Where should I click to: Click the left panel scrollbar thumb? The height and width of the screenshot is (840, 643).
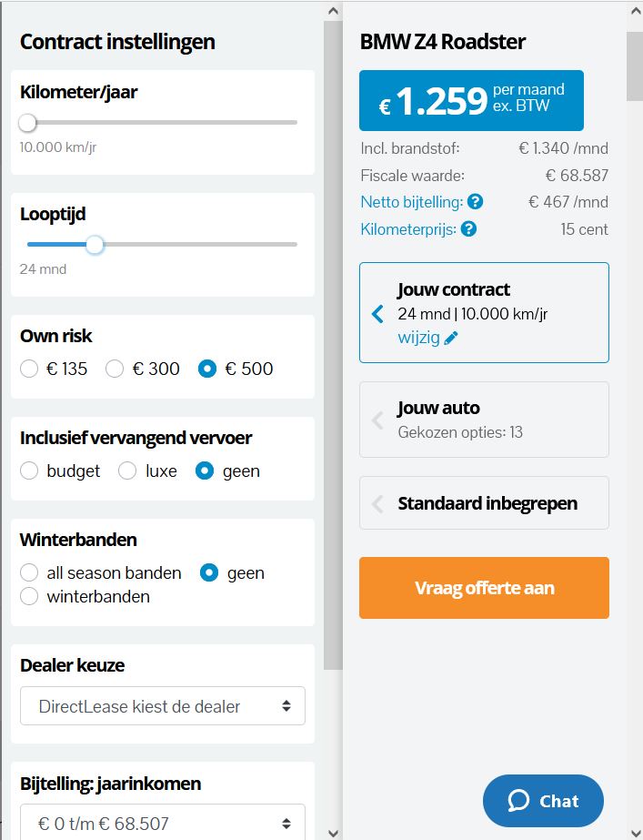click(333, 346)
